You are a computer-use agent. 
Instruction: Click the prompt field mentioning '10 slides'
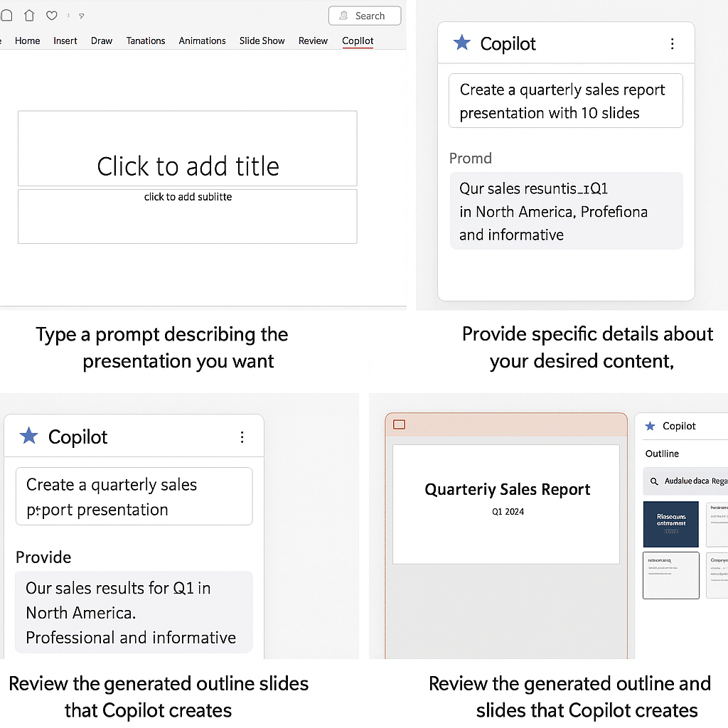565,101
